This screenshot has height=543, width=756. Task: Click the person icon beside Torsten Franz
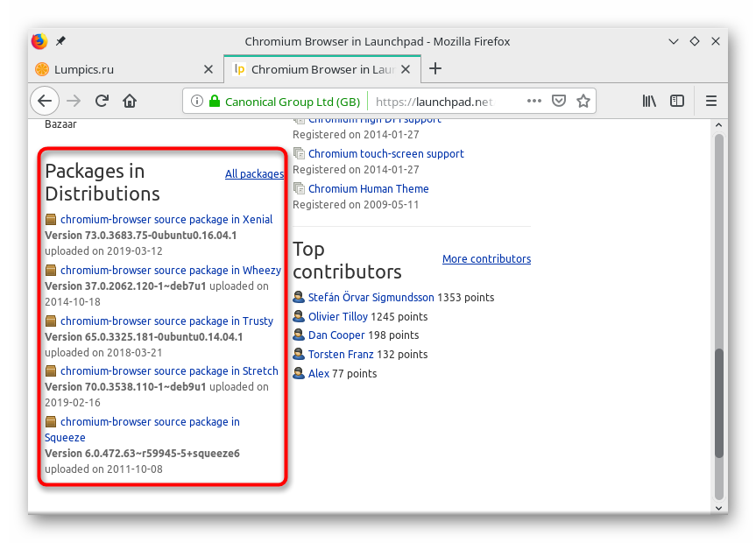pyautogui.click(x=299, y=354)
